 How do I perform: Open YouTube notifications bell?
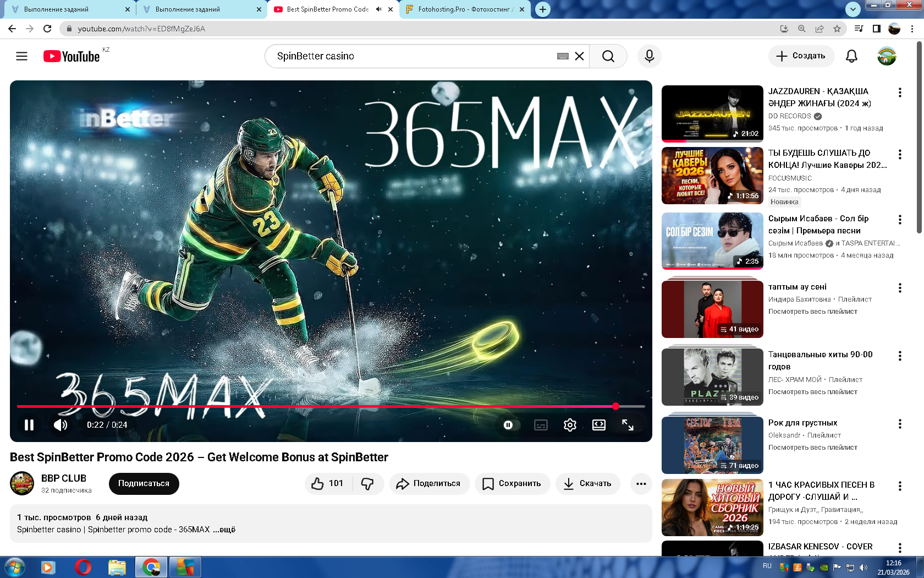pyautogui.click(x=851, y=56)
